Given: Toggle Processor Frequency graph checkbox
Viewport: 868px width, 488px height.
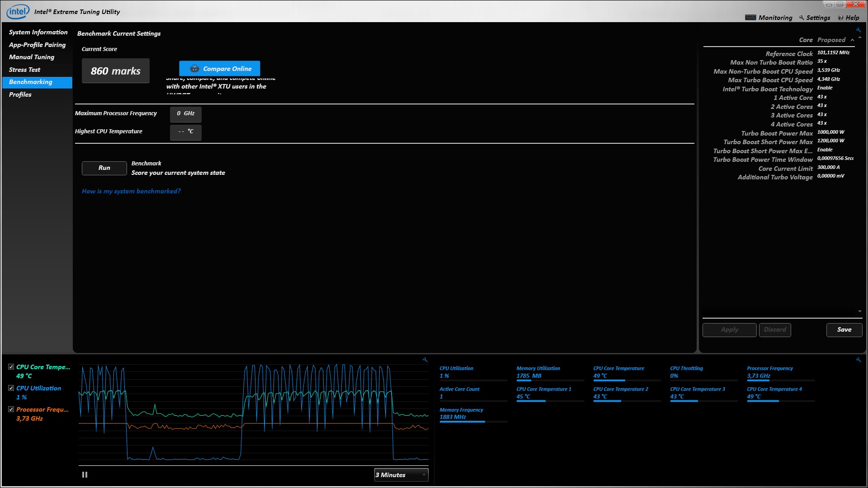Looking at the screenshot, I should click(x=11, y=409).
